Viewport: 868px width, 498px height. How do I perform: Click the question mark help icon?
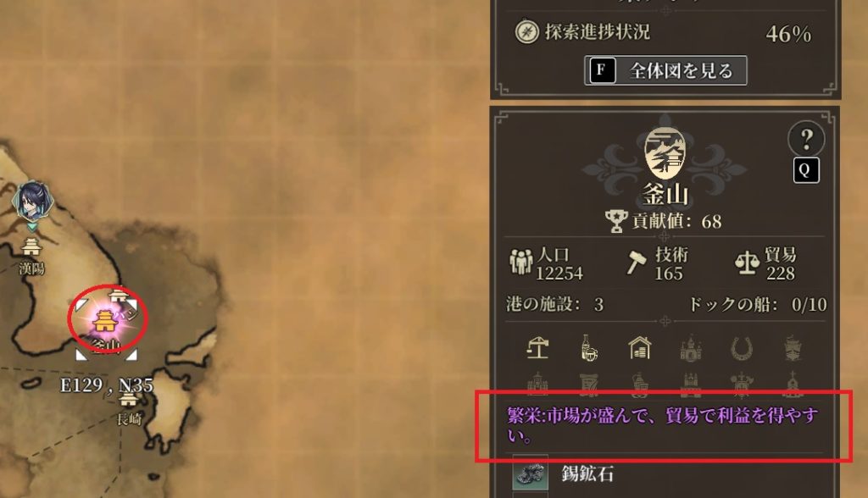pyautogui.click(x=807, y=139)
